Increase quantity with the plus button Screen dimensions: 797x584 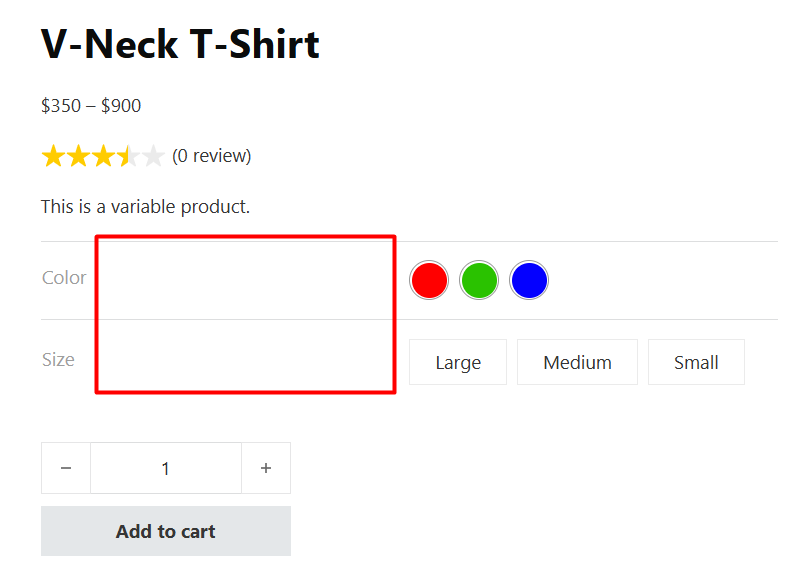[266, 468]
